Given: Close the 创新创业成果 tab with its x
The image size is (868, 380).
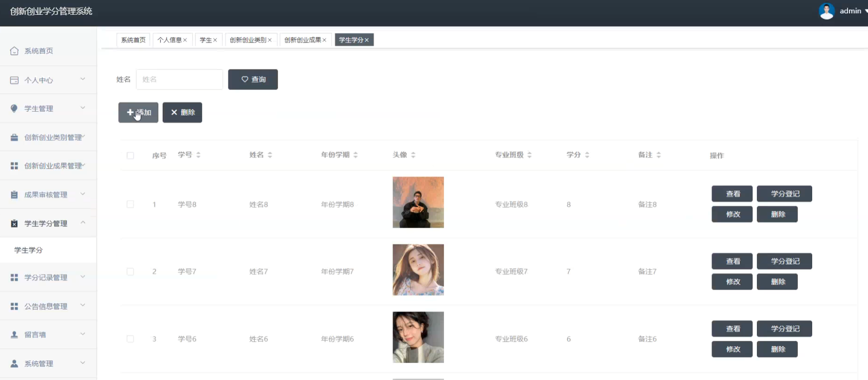Looking at the screenshot, I should tap(324, 40).
